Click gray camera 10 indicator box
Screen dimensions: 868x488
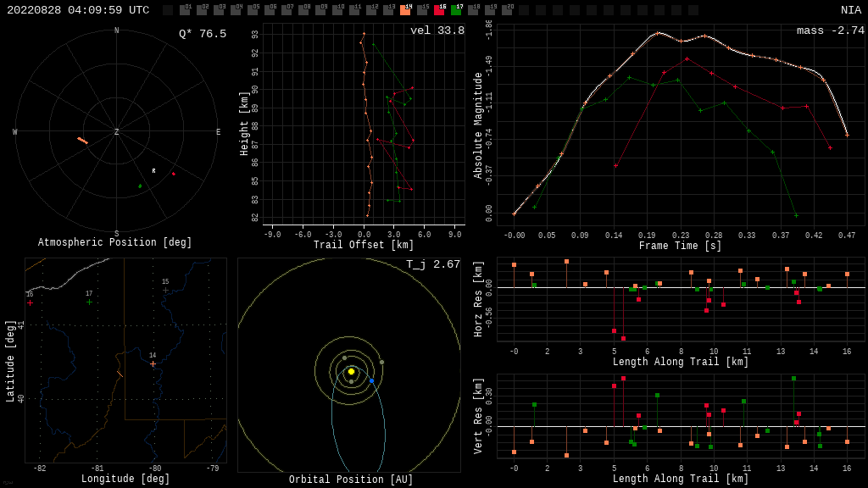click(337, 10)
